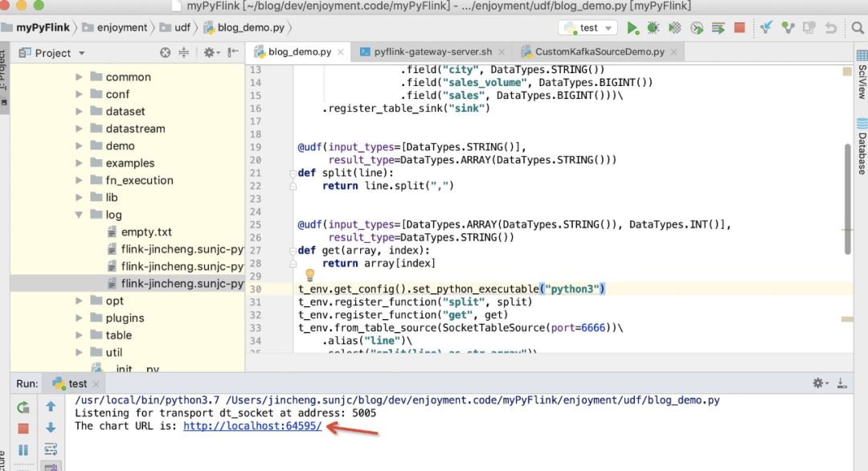This screenshot has width=868, height=471.
Task: Open the test run configuration dropdown
Action: point(589,27)
